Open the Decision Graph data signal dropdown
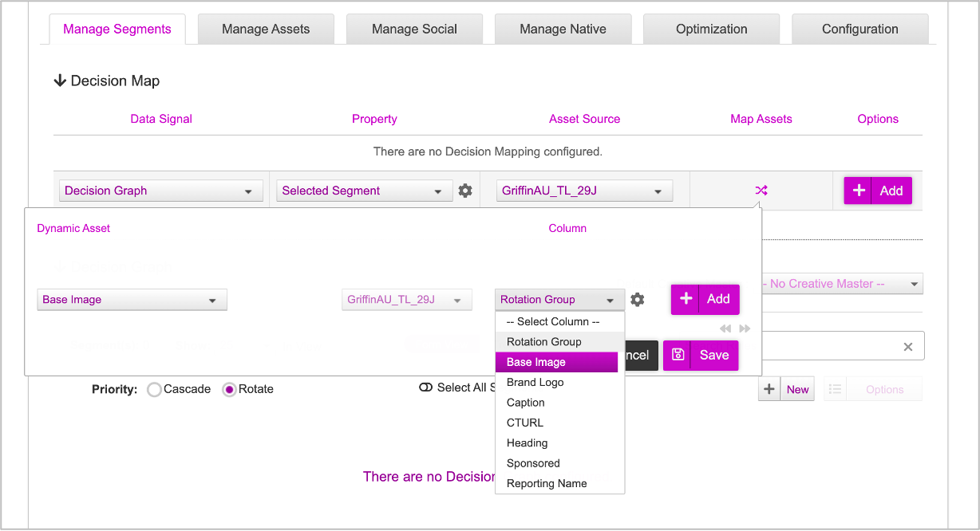 (161, 191)
